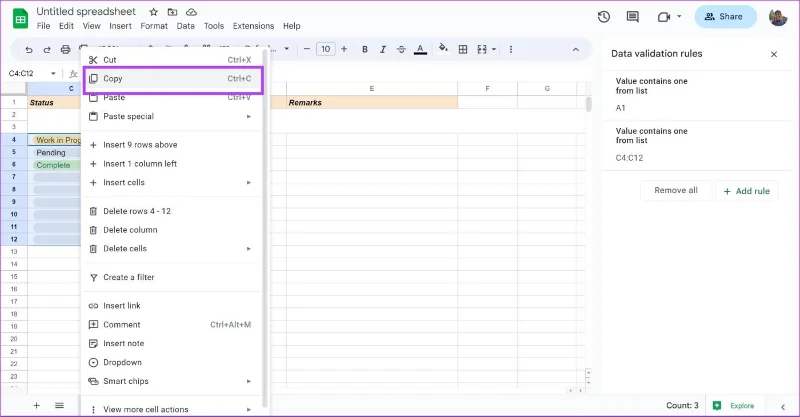Collapse side panel with bottom chevron

[783, 407]
